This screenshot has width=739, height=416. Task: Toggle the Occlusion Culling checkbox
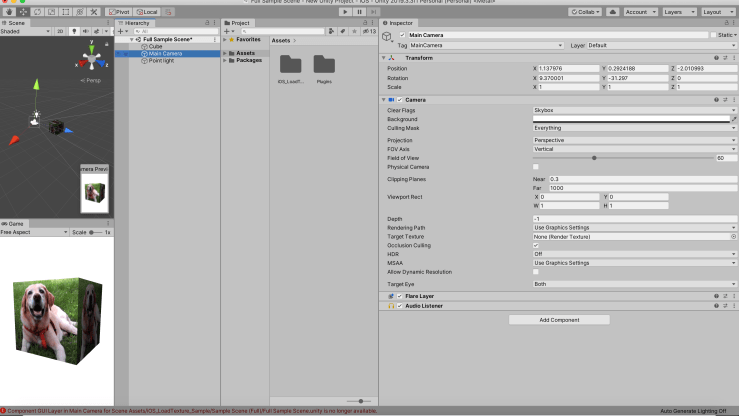[536, 245]
